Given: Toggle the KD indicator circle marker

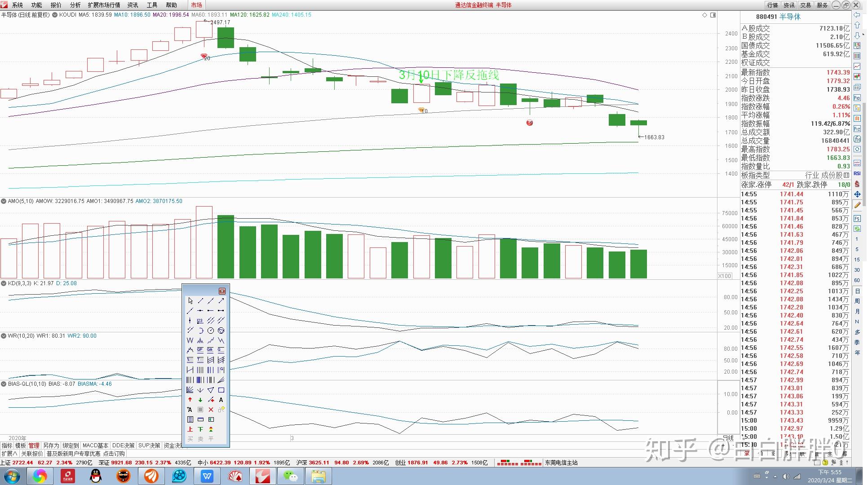Looking at the screenshot, I should [x=4, y=283].
